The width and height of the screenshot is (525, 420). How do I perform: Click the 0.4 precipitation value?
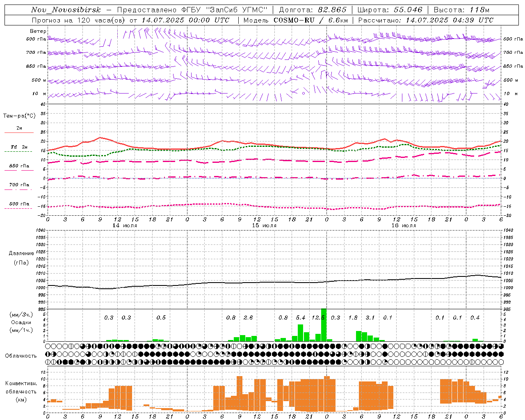click(x=475, y=317)
